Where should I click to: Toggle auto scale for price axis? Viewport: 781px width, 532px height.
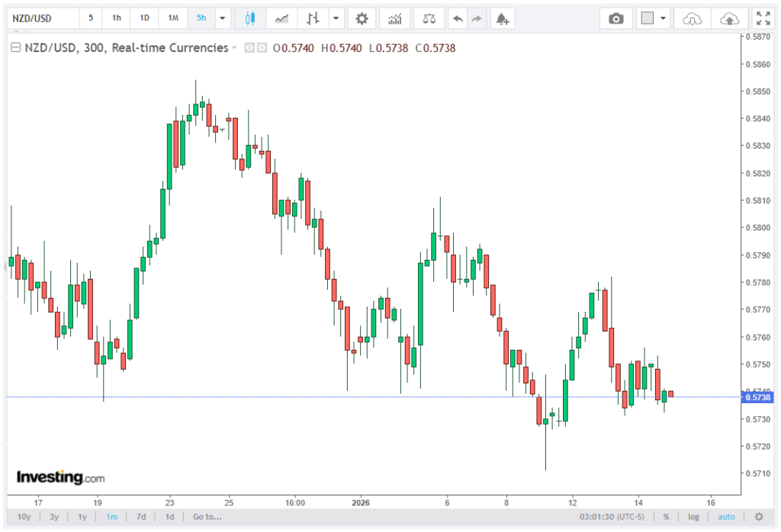[726, 517]
